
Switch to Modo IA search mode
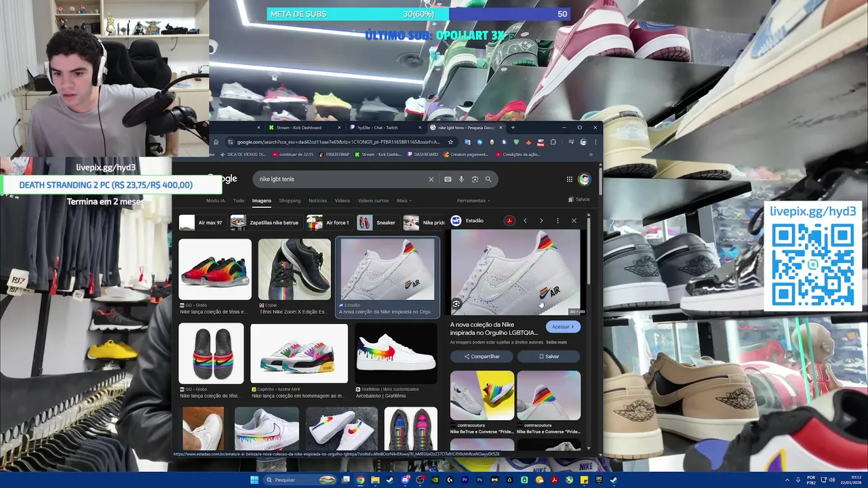click(x=216, y=201)
